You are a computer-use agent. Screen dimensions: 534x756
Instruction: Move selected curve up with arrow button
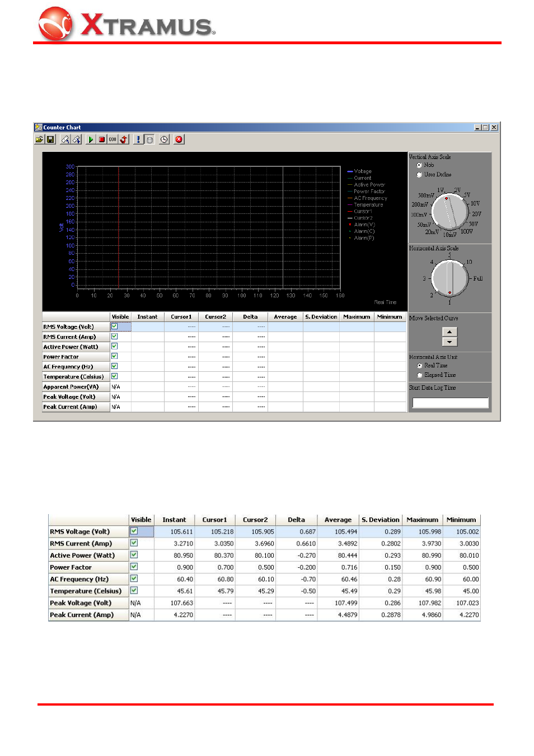(449, 332)
